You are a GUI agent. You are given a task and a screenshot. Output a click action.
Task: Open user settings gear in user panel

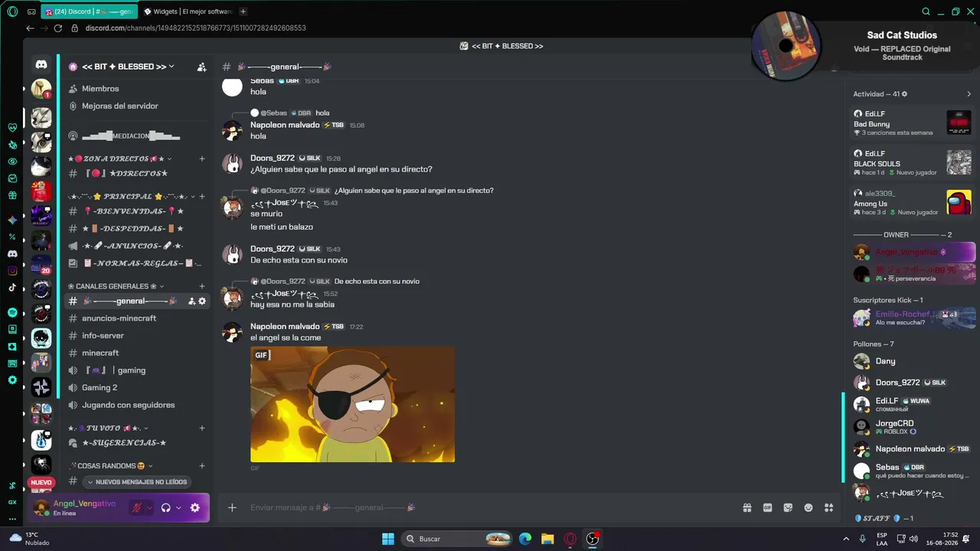(195, 507)
